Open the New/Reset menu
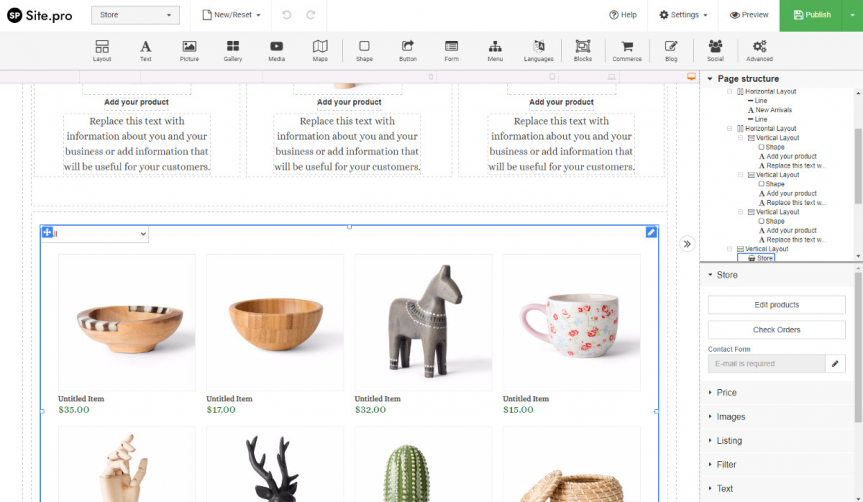Screen dimensions: 863x502 [x=232, y=15]
